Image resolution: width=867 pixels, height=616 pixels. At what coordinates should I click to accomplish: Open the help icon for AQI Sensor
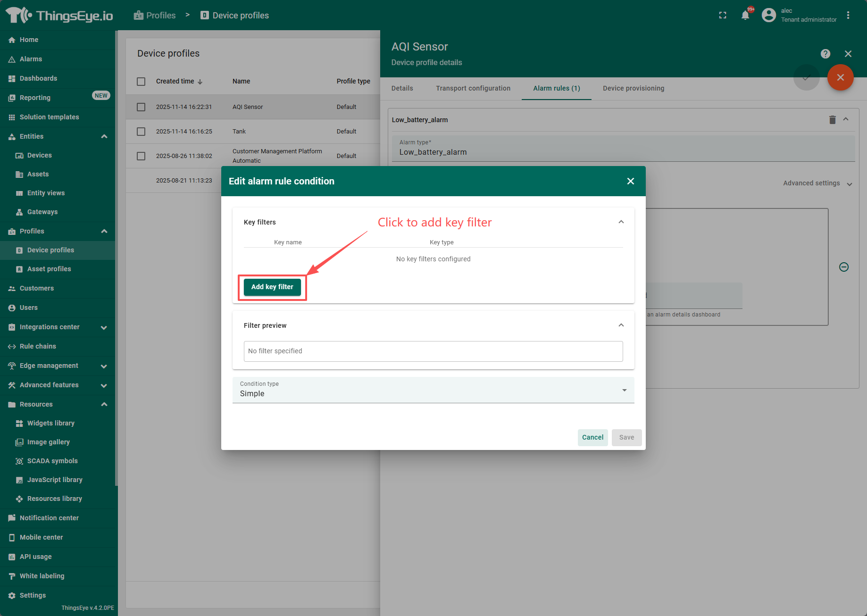pyautogui.click(x=825, y=54)
